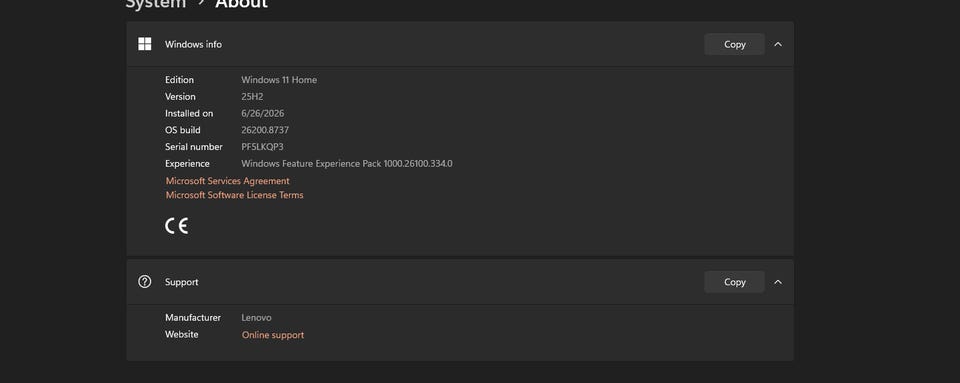This screenshot has height=383, width=960.
Task: Copy the Windows info details
Action: (x=734, y=44)
